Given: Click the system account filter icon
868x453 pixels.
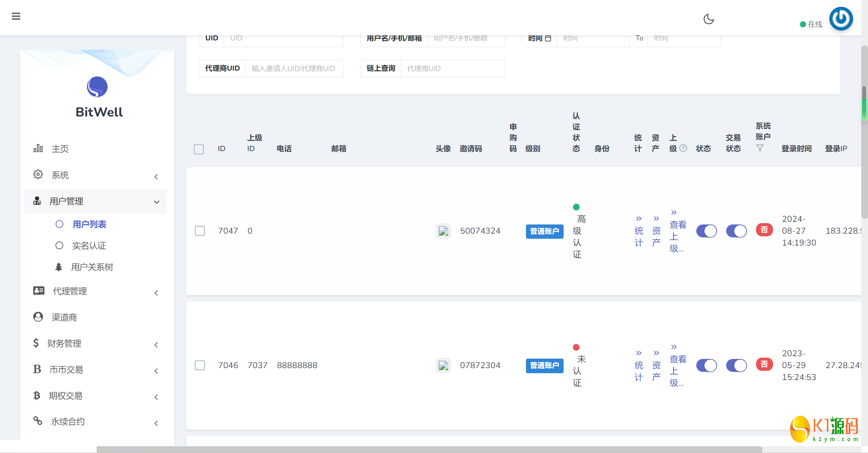Looking at the screenshot, I should (760, 148).
